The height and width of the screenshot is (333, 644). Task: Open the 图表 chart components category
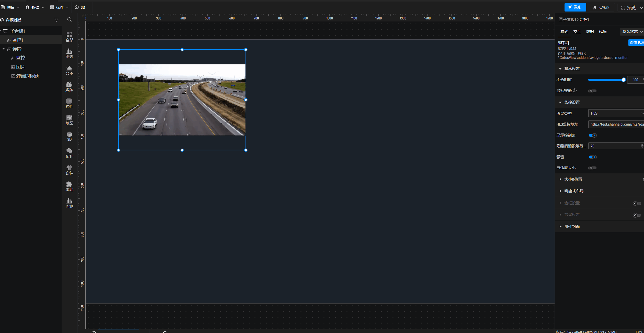pyautogui.click(x=69, y=53)
